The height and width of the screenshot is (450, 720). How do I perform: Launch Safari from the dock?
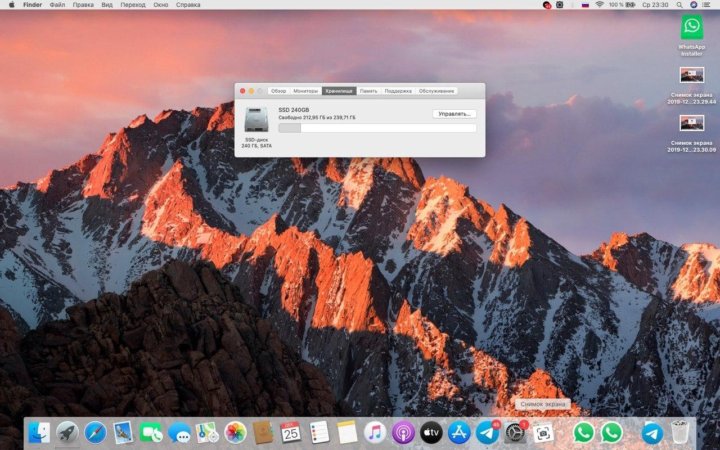click(95, 432)
